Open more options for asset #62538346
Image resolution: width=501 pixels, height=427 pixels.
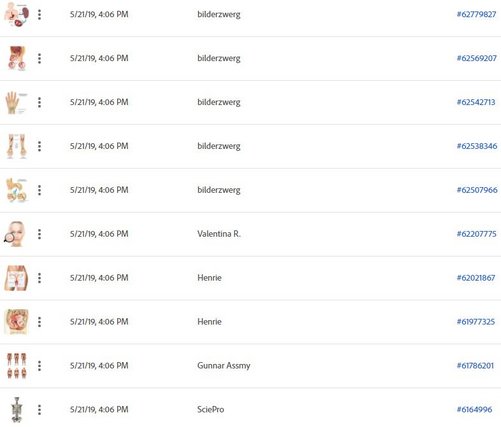(39, 146)
